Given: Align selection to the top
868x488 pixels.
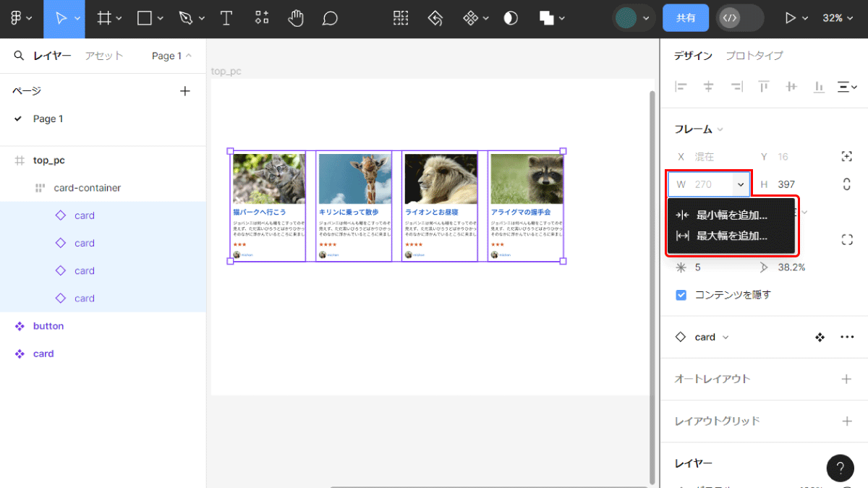Looking at the screenshot, I should (764, 87).
